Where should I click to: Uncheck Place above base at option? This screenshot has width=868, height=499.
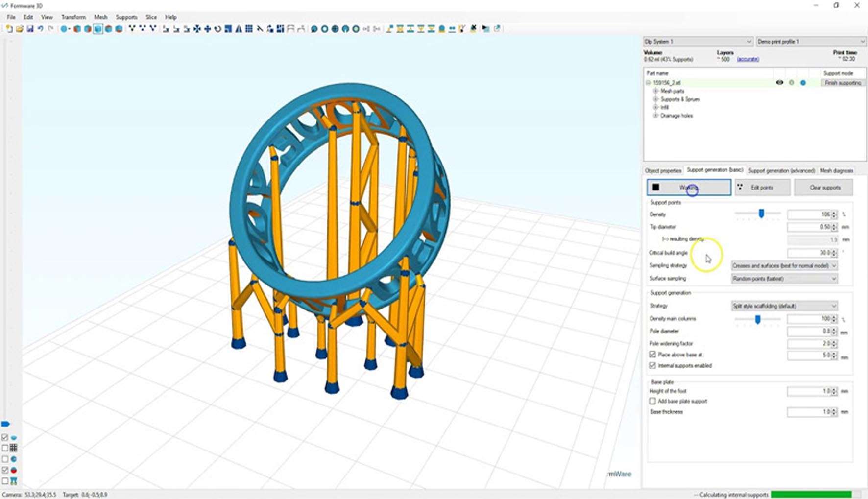pos(652,354)
